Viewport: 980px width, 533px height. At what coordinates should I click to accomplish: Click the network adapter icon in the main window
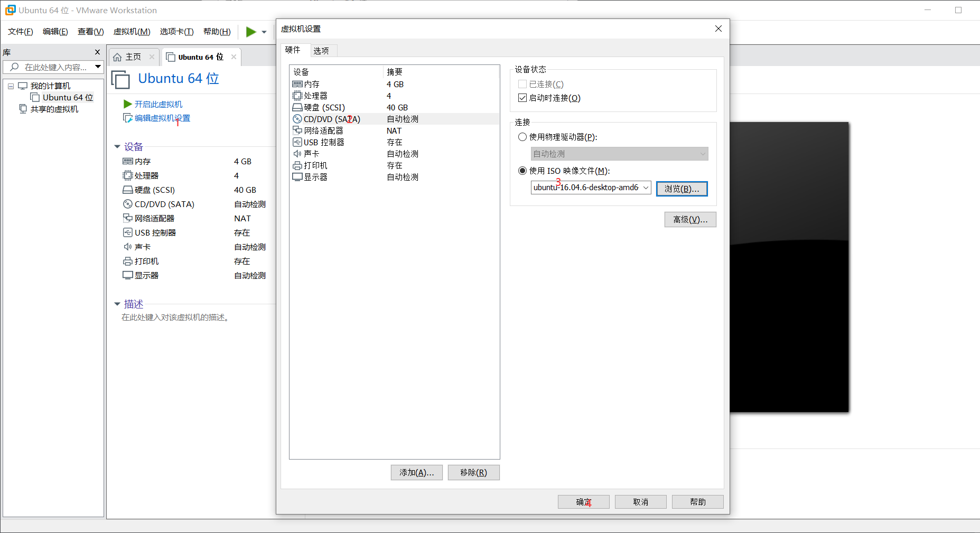[x=128, y=218]
